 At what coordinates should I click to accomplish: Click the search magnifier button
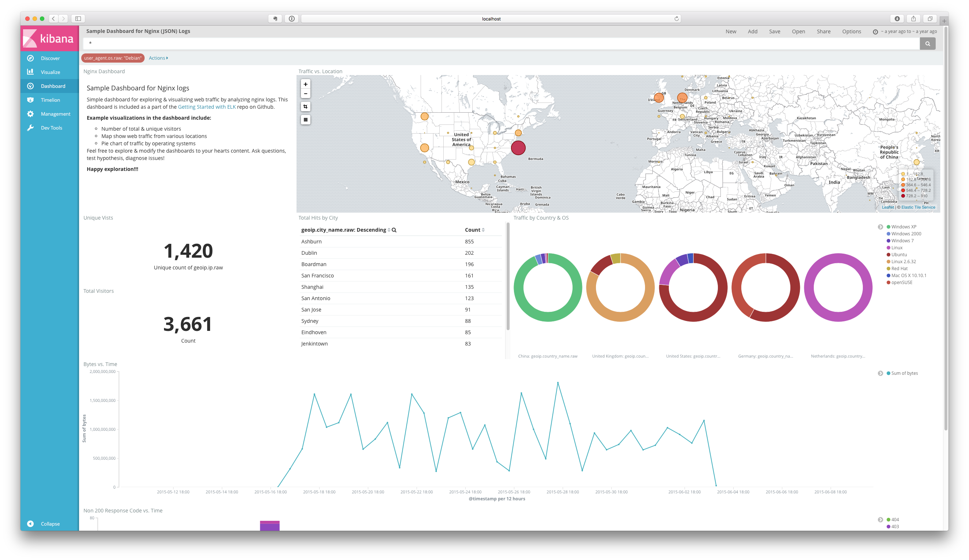[927, 44]
